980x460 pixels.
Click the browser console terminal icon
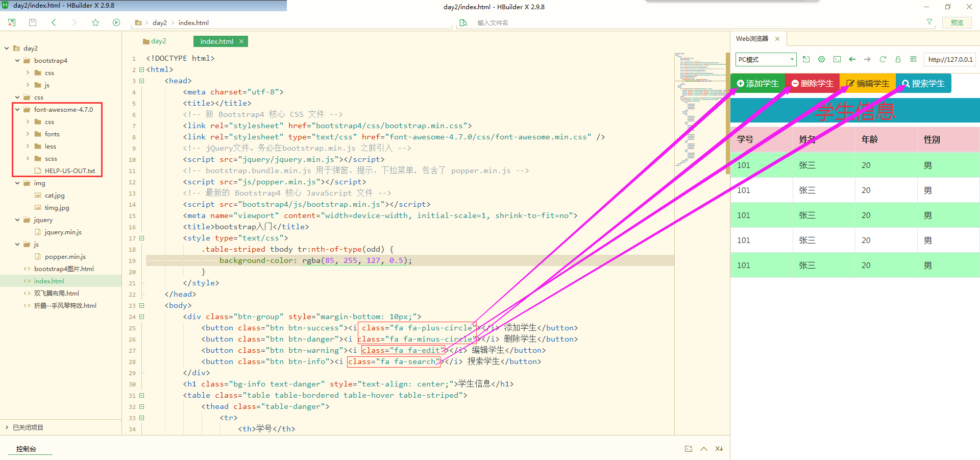[x=837, y=59]
